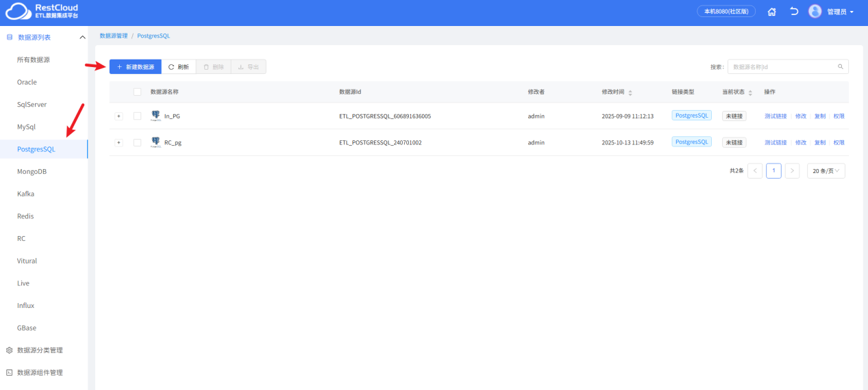Viewport: 868px width, 390px height.
Task: Toggle the select-all header checkbox
Action: 137,92
